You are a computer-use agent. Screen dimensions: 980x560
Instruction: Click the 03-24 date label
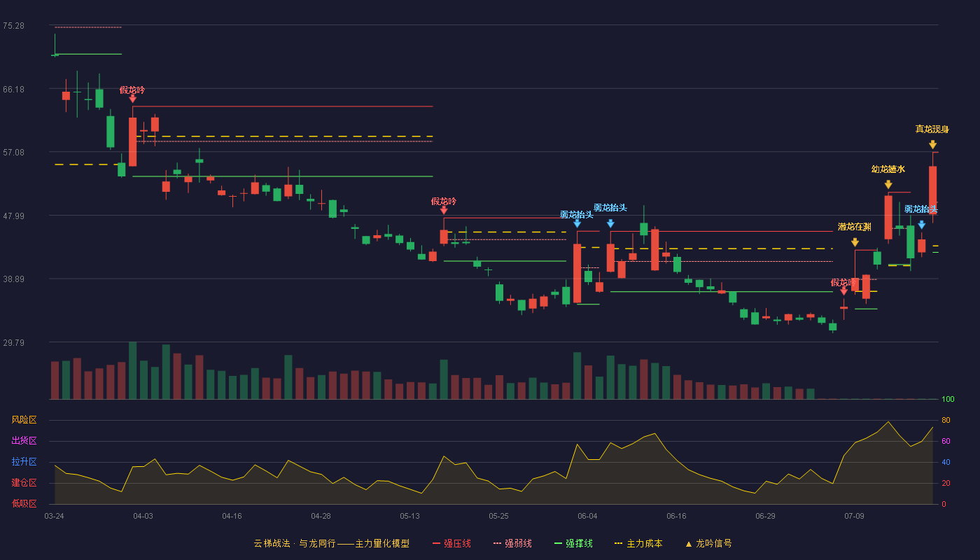54,516
